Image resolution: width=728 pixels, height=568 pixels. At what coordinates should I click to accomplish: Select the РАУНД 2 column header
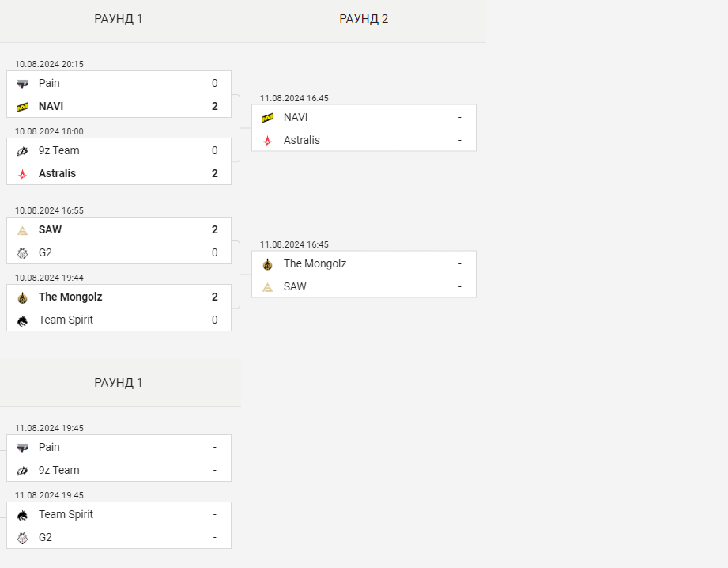coord(364,19)
